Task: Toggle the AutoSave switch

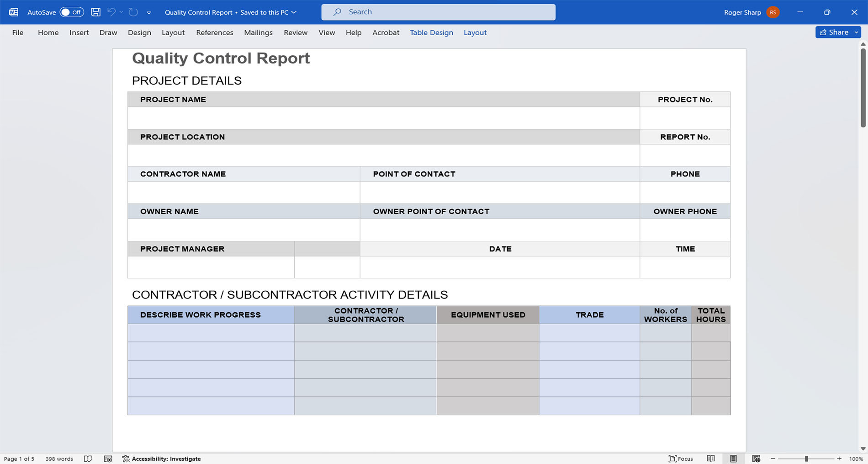Action: coord(72,12)
